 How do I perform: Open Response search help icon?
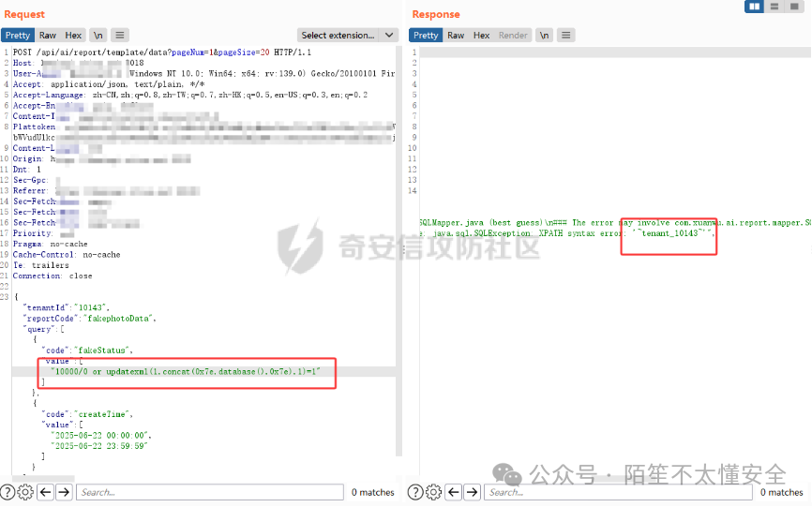(x=415, y=492)
